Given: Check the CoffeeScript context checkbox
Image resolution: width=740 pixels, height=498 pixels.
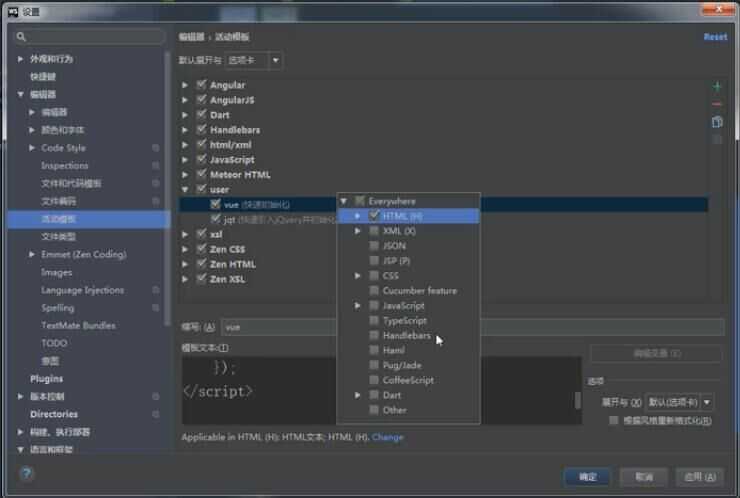Looking at the screenshot, I should point(374,380).
